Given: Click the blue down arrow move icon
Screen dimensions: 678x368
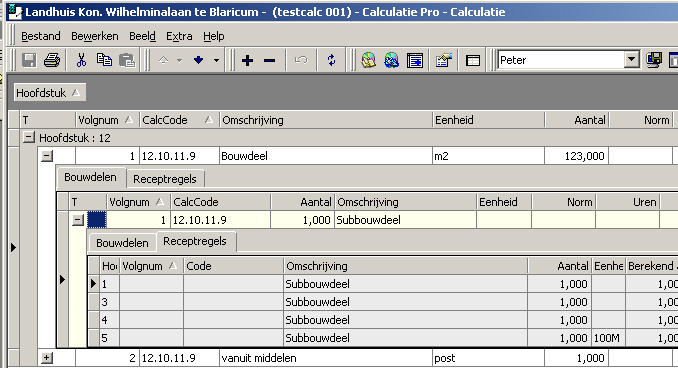Looking at the screenshot, I should tap(198, 60).
